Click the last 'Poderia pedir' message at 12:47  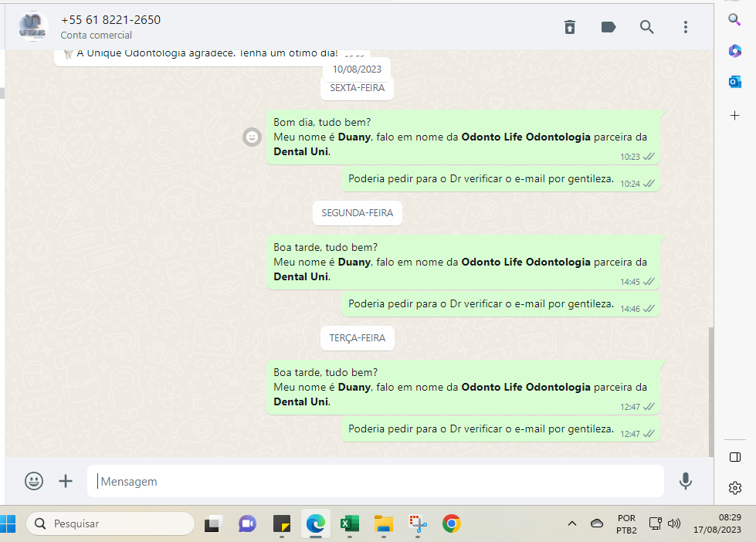coord(500,429)
